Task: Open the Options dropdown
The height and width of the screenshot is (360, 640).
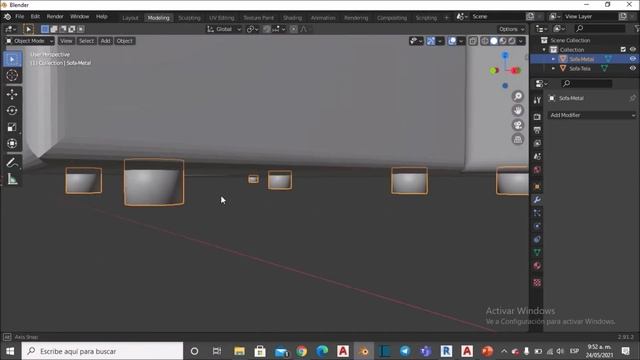Action: (511, 29)
